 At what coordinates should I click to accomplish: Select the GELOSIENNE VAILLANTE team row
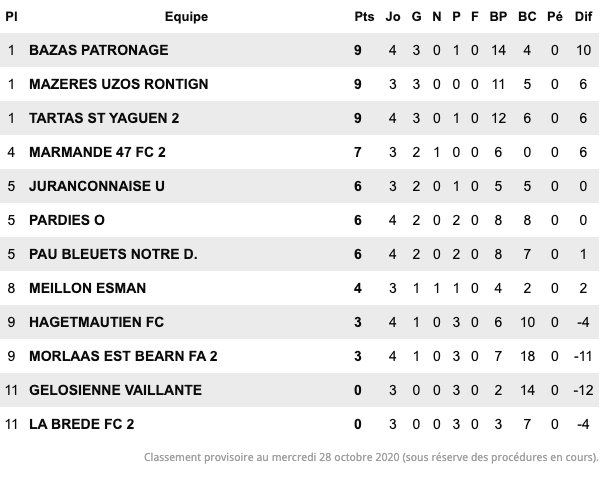coord(299,390)
